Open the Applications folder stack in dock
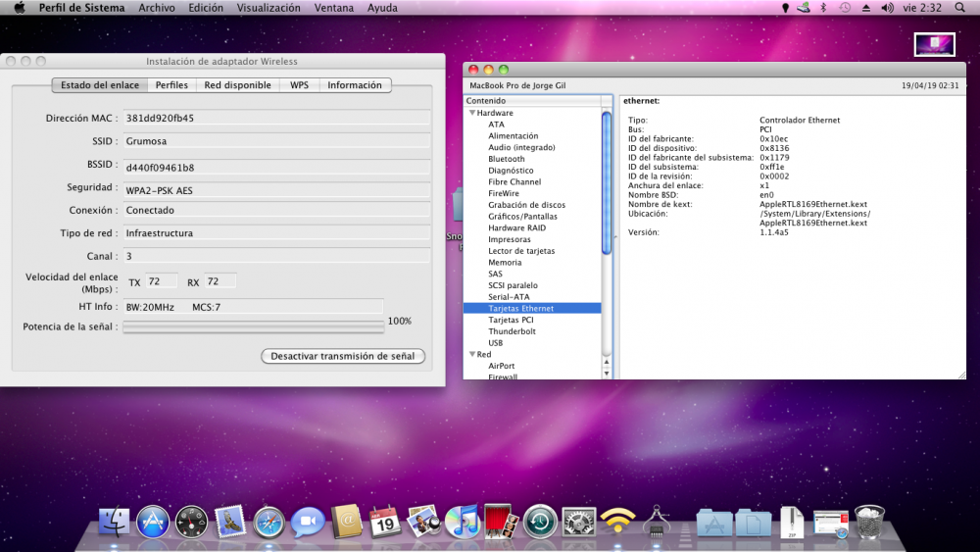This screenshot has width=980, height=552. (714, 523)
